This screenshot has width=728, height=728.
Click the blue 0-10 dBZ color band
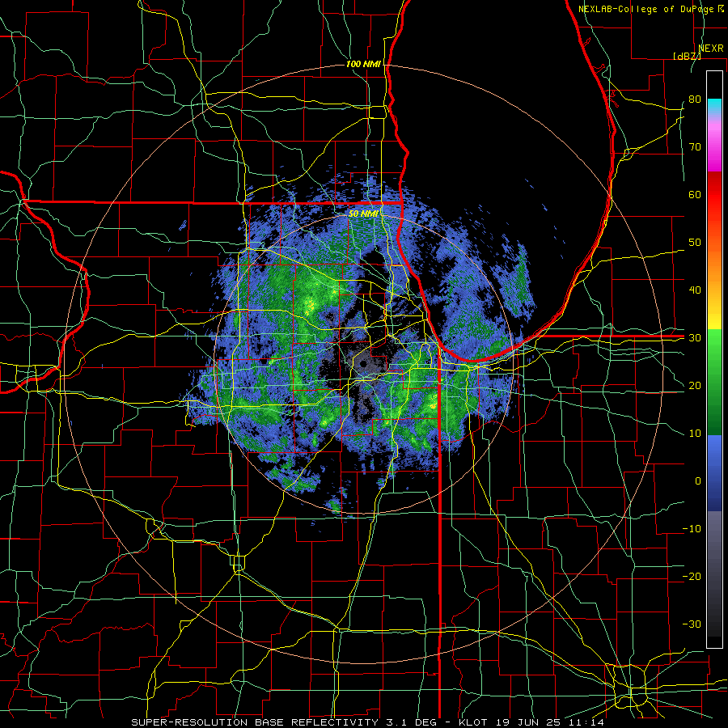coord(714,457)
